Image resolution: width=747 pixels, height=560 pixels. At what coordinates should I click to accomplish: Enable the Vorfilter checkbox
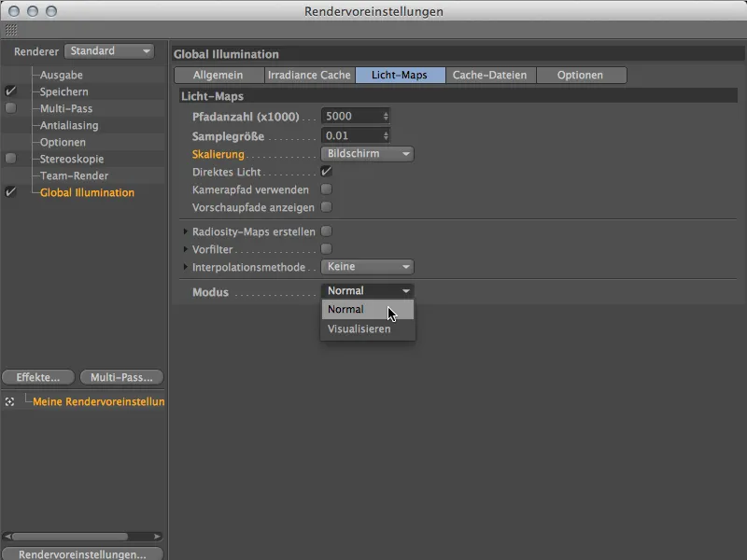[x=326, y=248]
